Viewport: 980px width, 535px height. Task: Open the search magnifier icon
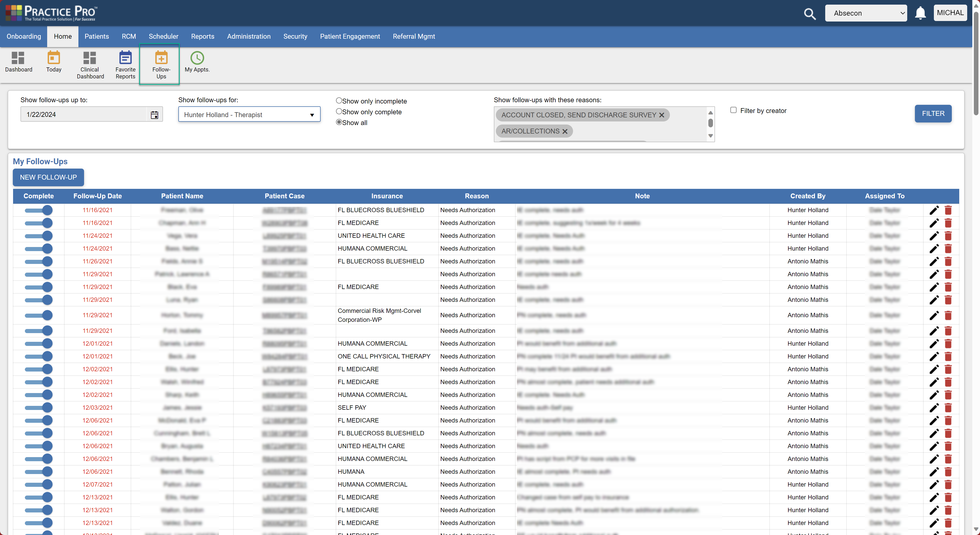tap(810, 14)
